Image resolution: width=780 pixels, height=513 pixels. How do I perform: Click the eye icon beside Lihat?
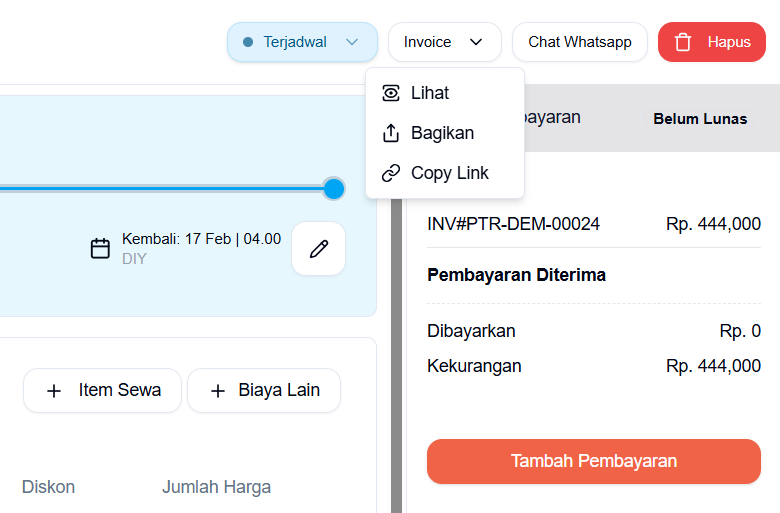pos(391,93)
